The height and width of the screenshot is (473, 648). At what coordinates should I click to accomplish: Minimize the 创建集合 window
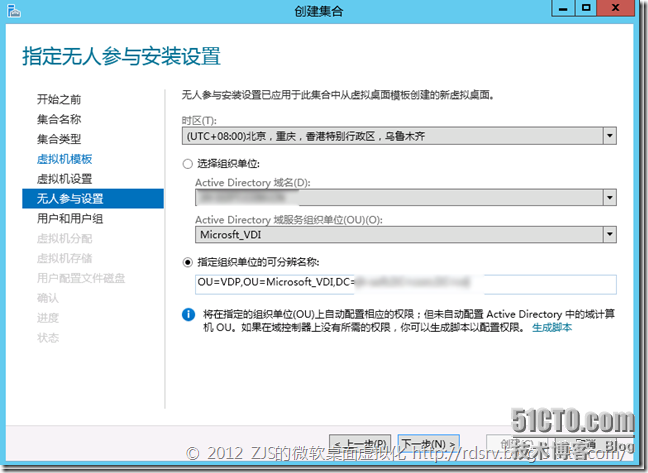(563, 8)
